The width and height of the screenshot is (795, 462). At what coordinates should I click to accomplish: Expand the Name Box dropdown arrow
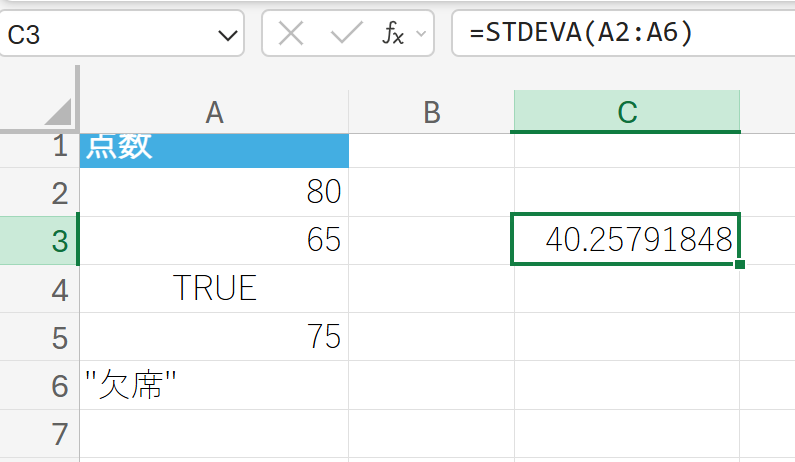click(x=224, y=35)
